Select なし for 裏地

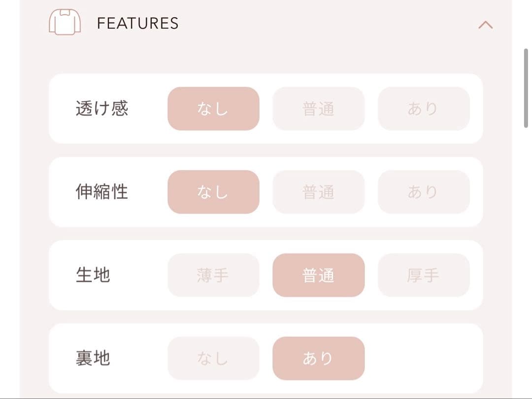[x=213, y=358]
